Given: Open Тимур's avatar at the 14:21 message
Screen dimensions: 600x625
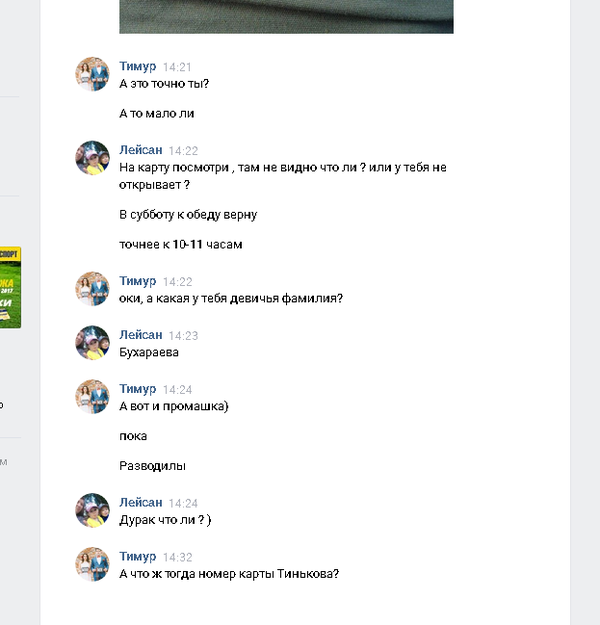Looking at the screenshot, I should [x=92, y=74].
